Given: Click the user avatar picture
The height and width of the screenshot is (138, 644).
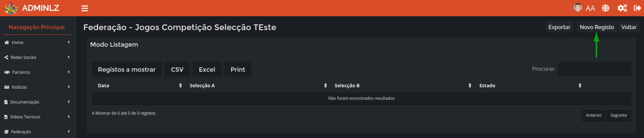Looking at the screenshot, I should click(x=578, y=7).
